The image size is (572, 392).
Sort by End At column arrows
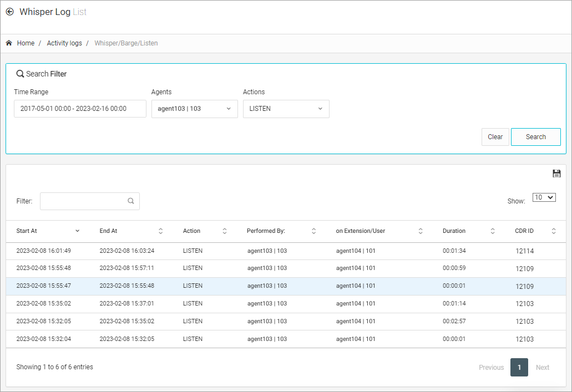160,231
